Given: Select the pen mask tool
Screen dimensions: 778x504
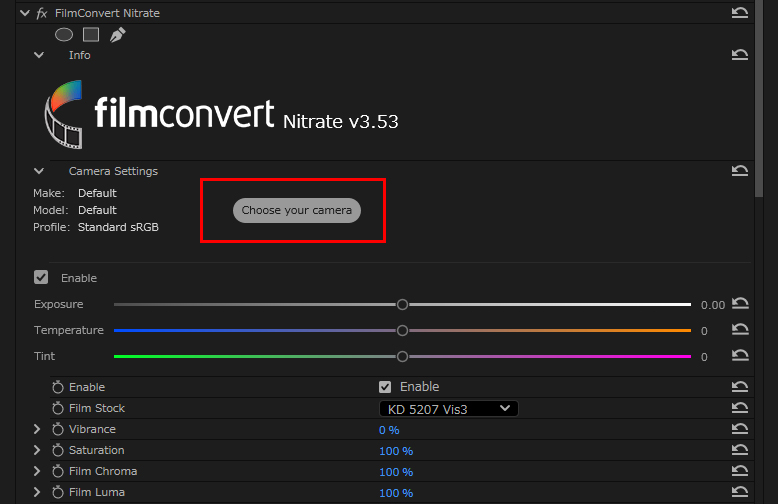Looking at the screenshot, I should coord(118,35).
